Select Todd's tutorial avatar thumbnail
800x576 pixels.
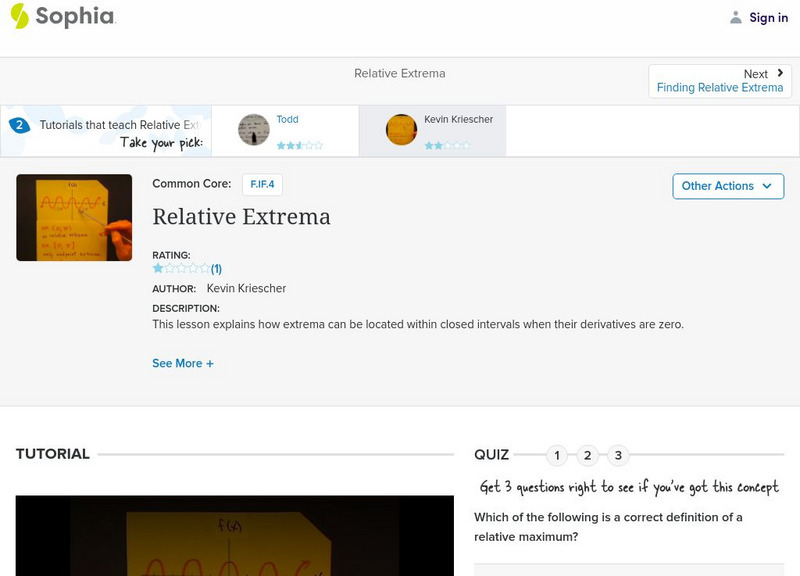pyautogui.click(x=256, y=130)
